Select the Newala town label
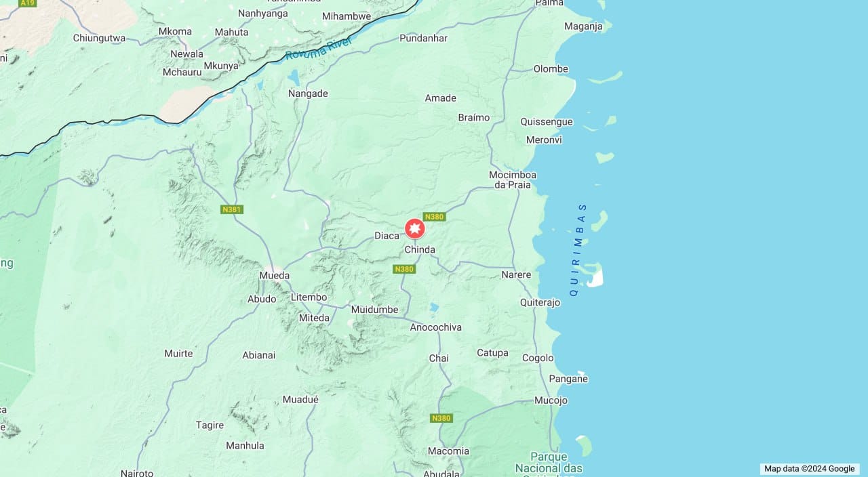This screenshot has height=477, width=868. point(186,54)
